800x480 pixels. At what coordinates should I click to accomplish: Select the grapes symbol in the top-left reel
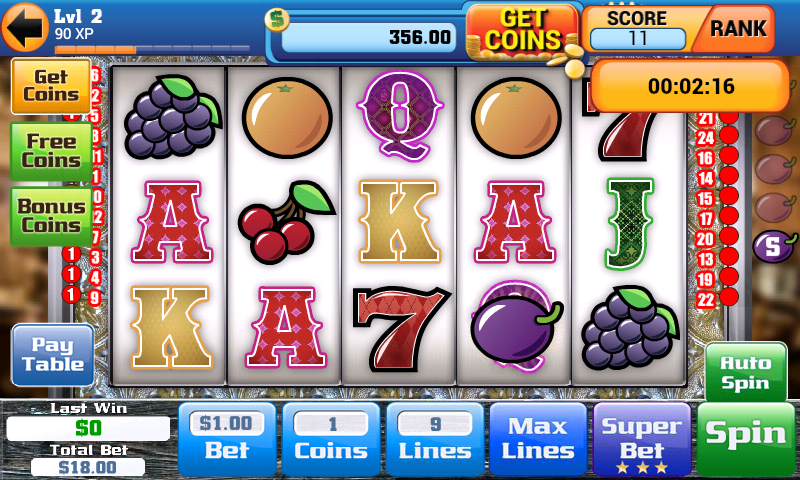click(172, 116)
